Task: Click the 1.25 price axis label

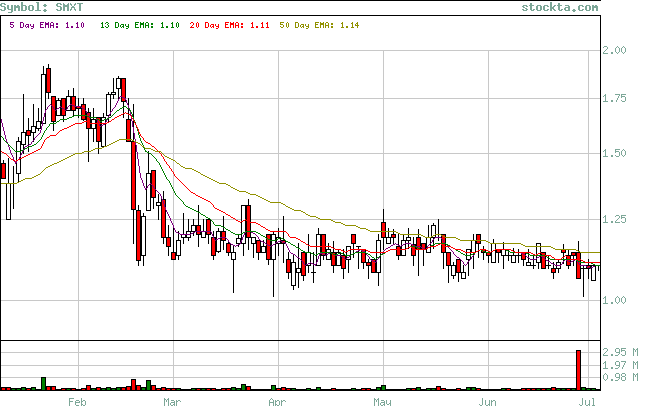Action: 614,219
